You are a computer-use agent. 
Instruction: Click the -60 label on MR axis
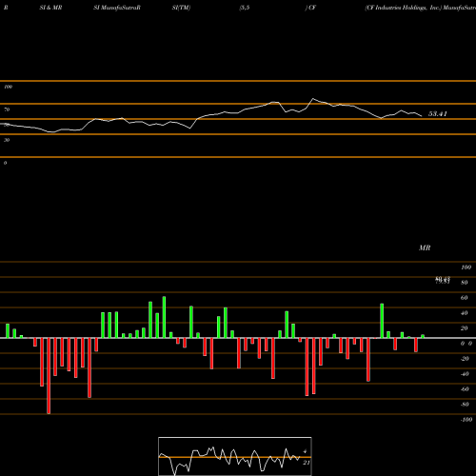point(465,389)
